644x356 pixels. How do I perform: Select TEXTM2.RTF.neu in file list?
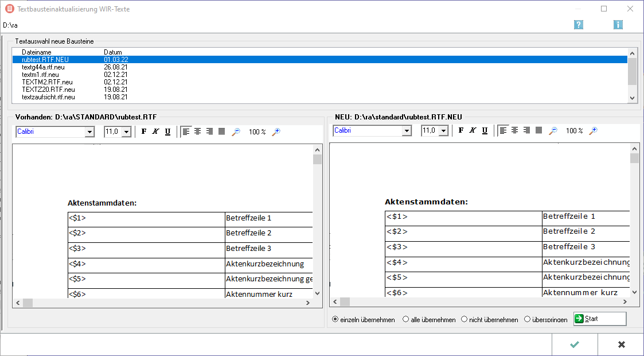(x=319, y=82)
